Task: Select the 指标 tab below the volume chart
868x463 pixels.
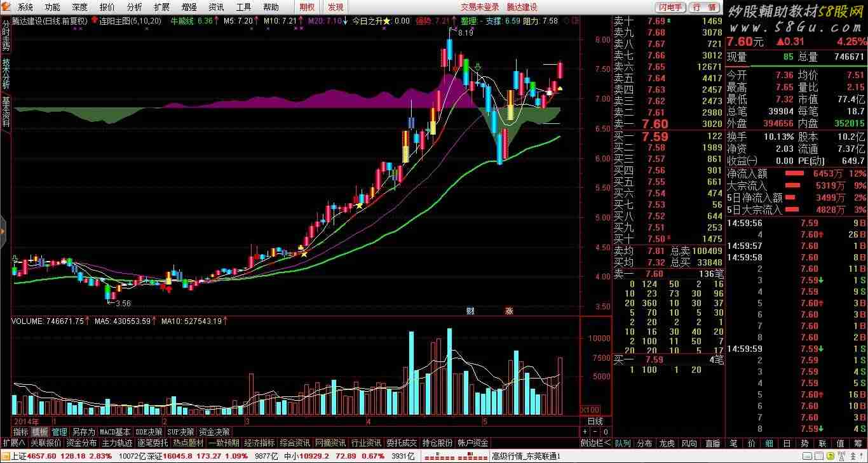Action: click(x=21, y=431)
